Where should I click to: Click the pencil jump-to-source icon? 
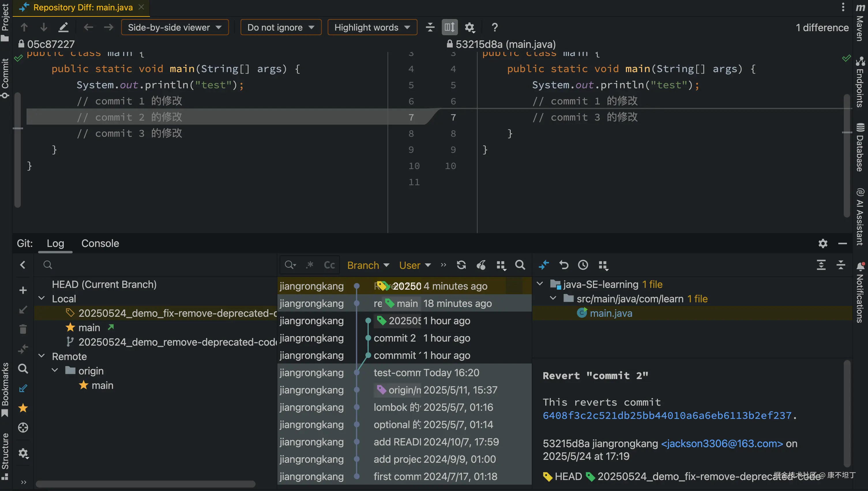[63, 27]
